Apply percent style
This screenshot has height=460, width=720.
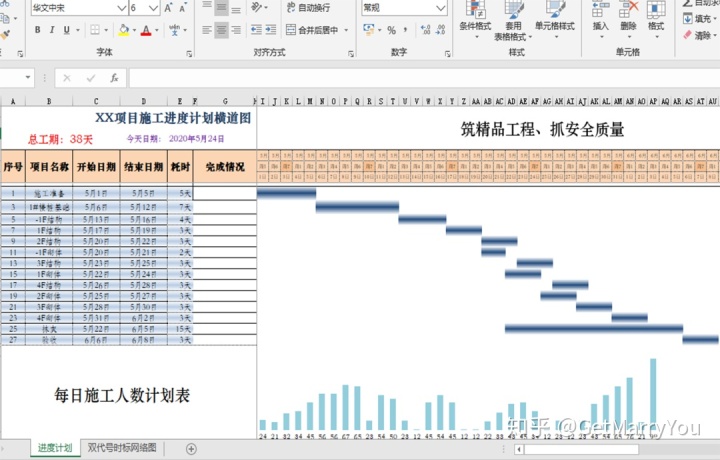pos(391,30)
